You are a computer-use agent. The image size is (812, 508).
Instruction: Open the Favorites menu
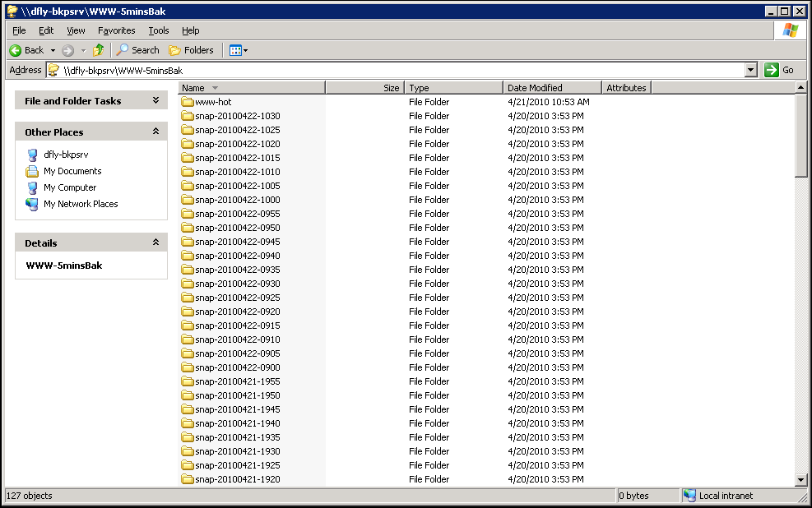tap(116, 30)
